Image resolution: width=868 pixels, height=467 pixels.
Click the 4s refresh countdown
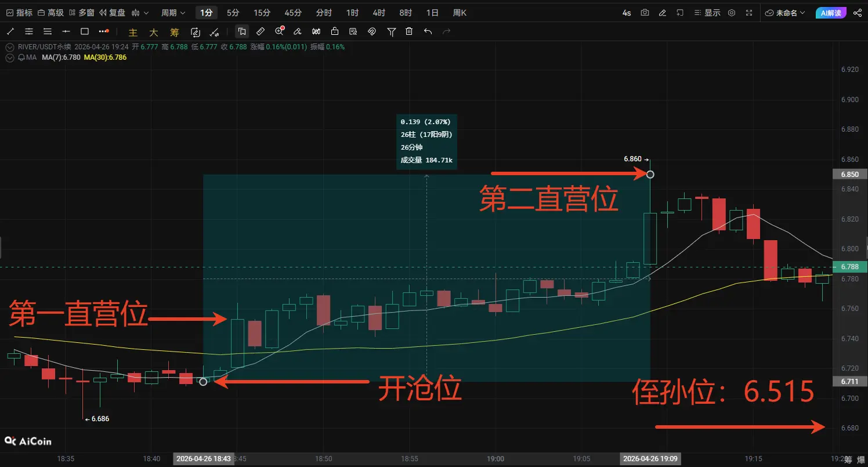coord(627,13)
